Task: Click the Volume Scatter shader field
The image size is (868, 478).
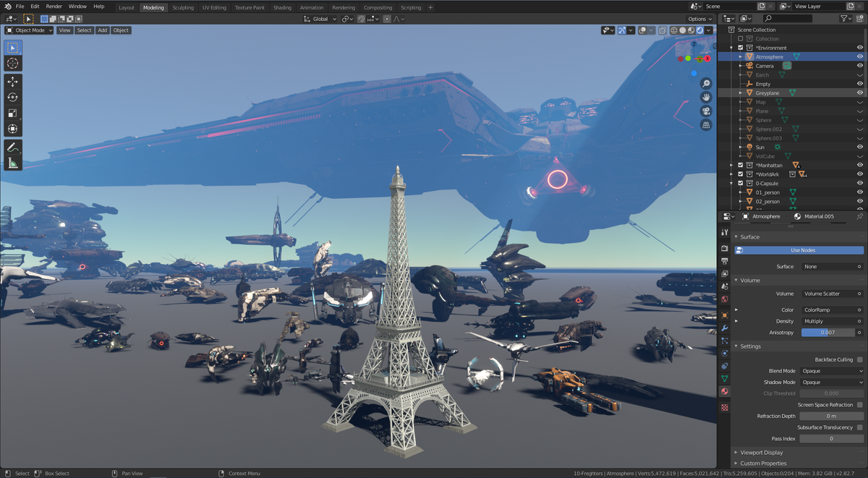Action: coord(831,294)
